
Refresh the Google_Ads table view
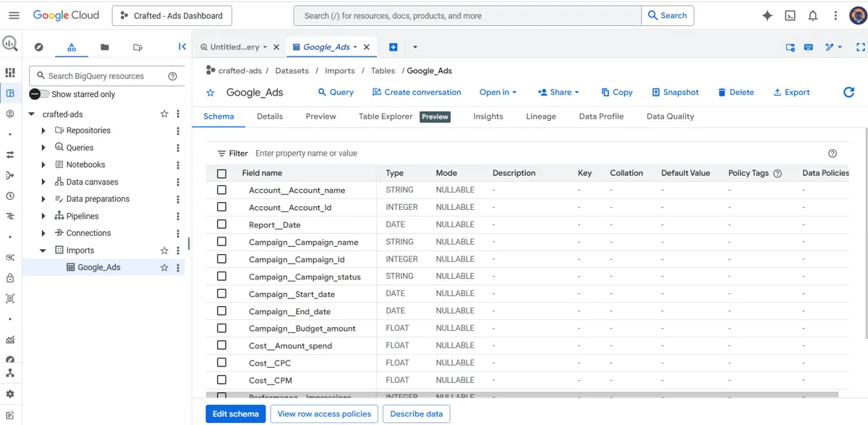click(x=847, y=92)
